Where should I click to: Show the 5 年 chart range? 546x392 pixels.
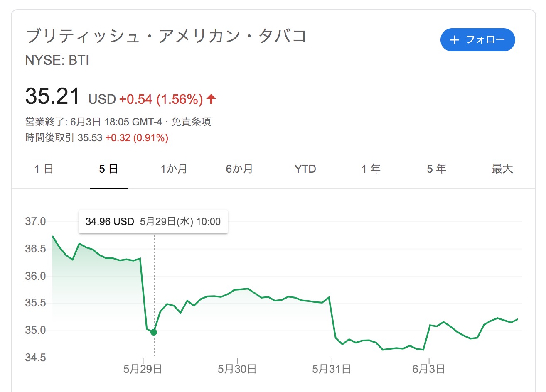(436, 169)
